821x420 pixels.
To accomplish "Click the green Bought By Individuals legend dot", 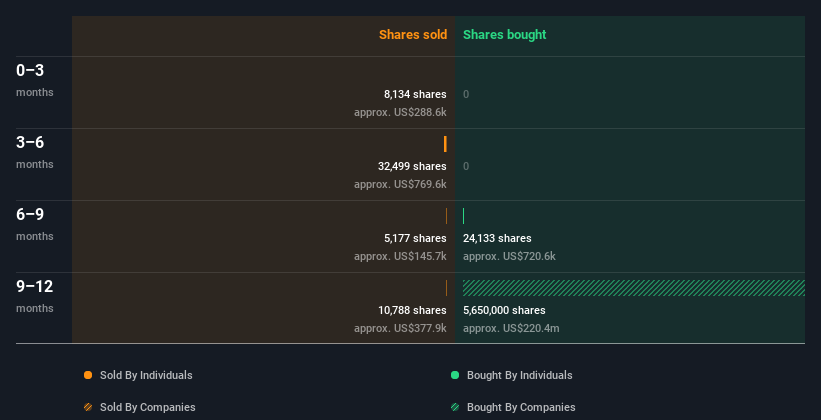I will click(455, 375).
